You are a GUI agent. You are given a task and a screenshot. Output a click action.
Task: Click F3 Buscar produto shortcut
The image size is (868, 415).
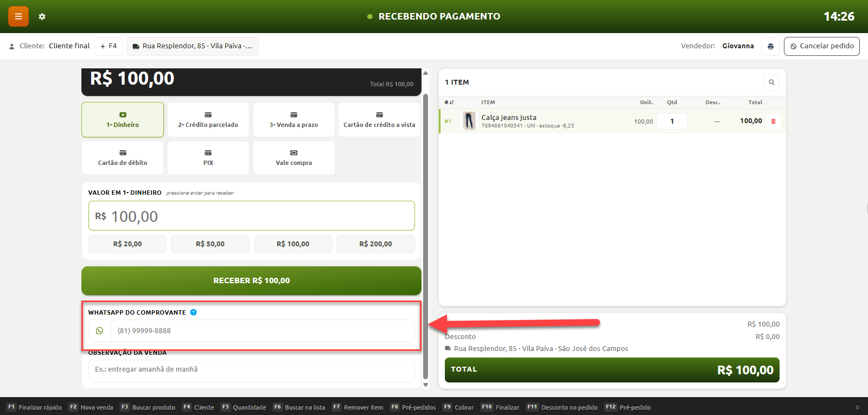[148, 407]
